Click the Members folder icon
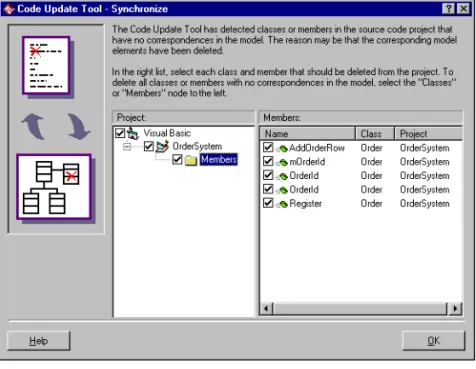Viewport: 476px width, 369px height. tap(191, 160)
